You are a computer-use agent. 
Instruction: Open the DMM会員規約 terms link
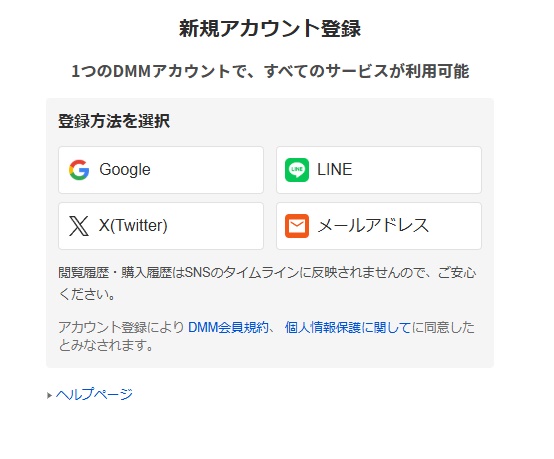228,328
